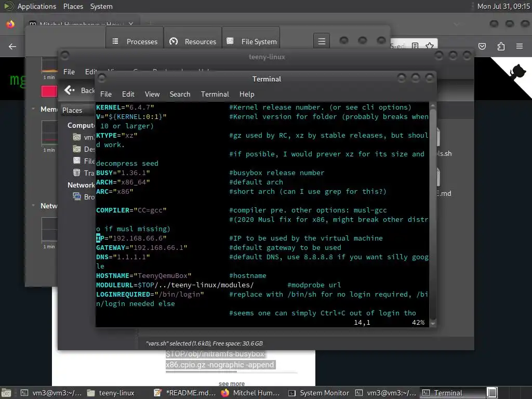Switch to Mitchel Hum... Firefox taskbar item
Screen dimensions: 532x399
point(250,393)
